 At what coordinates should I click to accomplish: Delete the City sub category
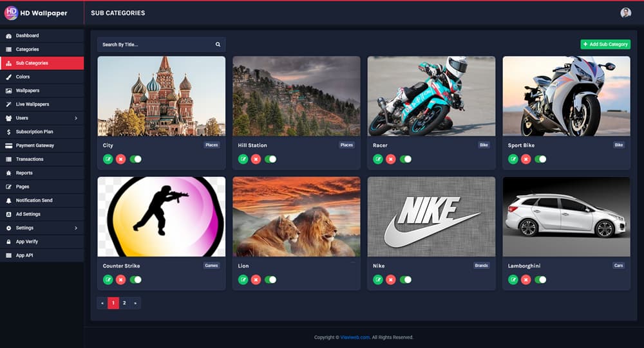pos(121,160)
